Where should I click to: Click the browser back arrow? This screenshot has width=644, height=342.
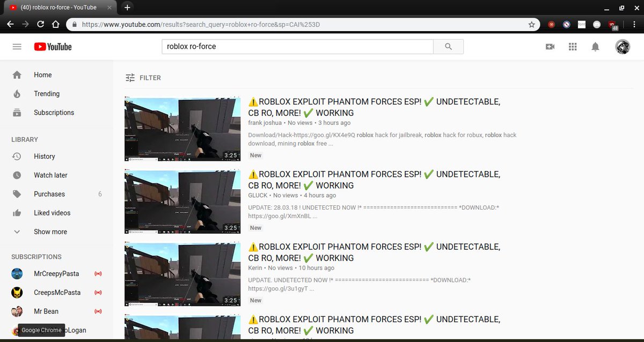coord(10,25)
